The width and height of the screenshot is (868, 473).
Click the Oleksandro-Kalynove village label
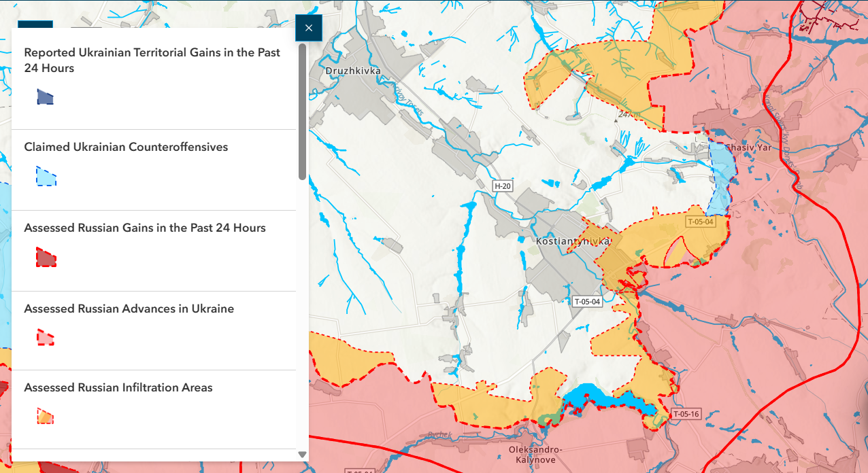[x=535, y=455]
